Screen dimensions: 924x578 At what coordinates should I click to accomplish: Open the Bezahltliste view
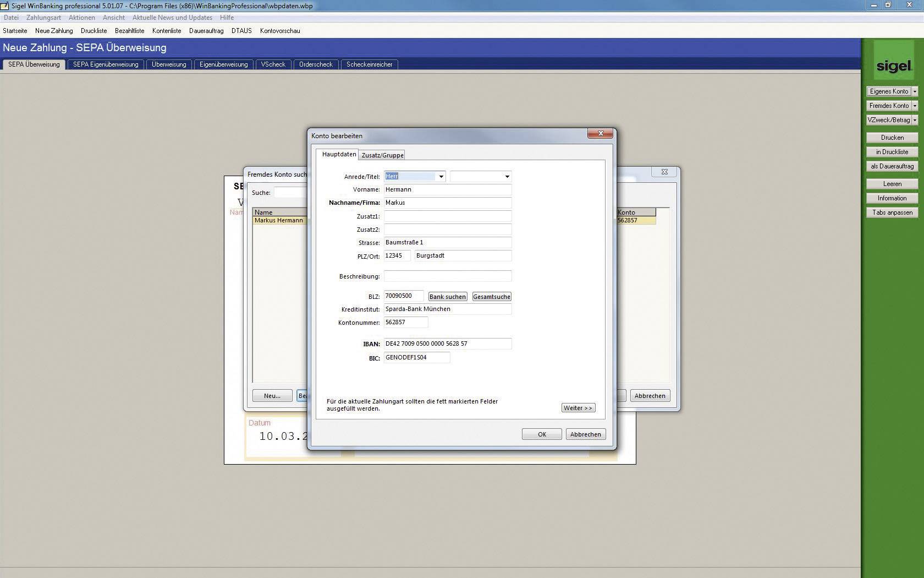click(x=129, y=31)
